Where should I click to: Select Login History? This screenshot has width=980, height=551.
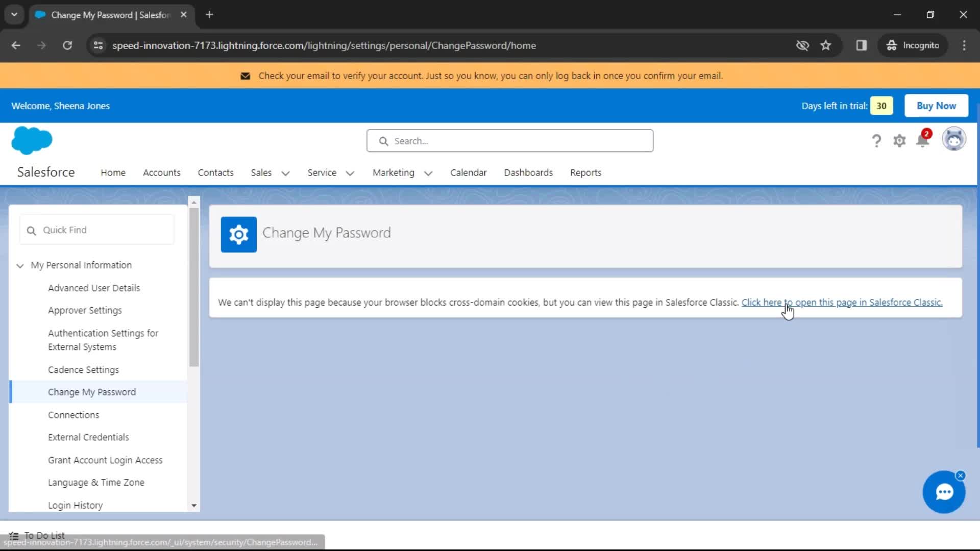75,505
